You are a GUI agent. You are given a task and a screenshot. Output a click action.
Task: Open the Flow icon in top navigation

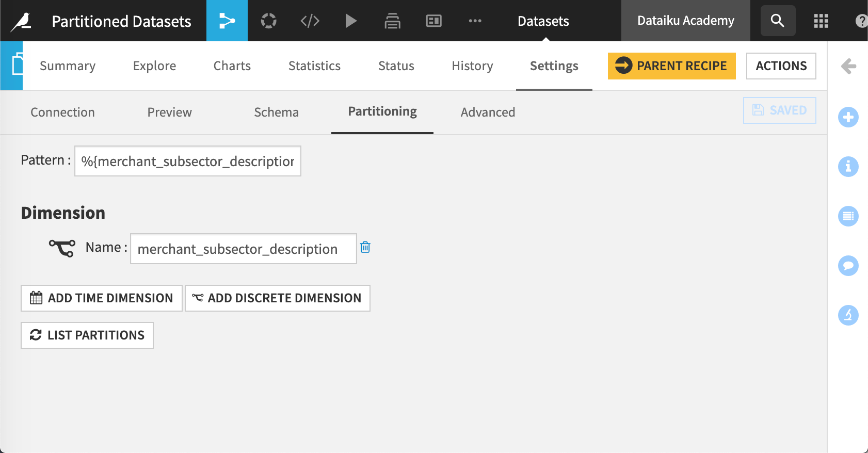[x=227, y=21]
